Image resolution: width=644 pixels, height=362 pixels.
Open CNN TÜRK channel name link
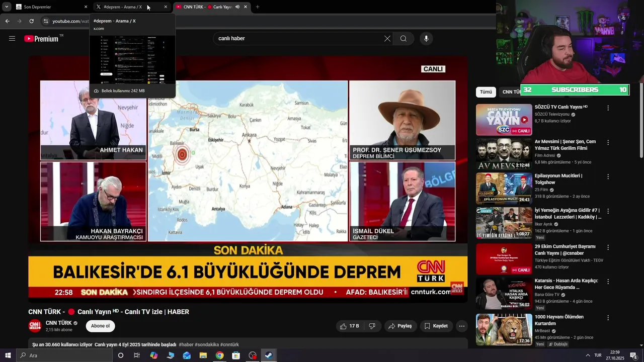click(58, 323)
